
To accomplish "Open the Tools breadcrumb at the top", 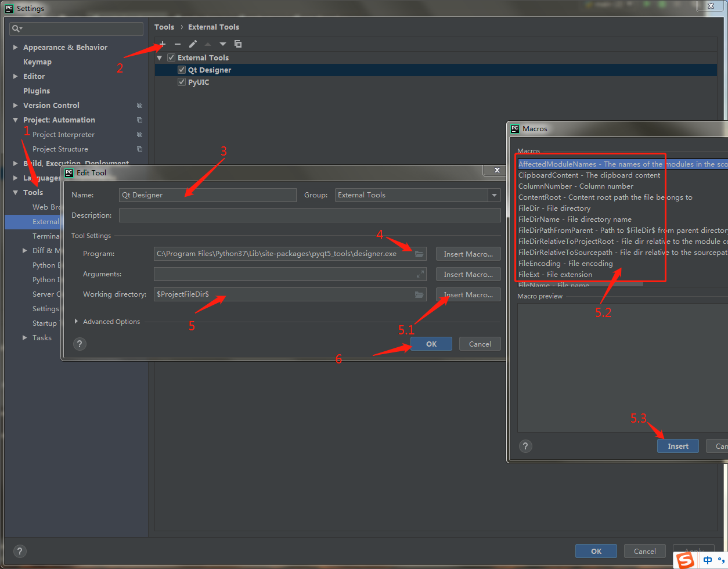I will point(164,27).
